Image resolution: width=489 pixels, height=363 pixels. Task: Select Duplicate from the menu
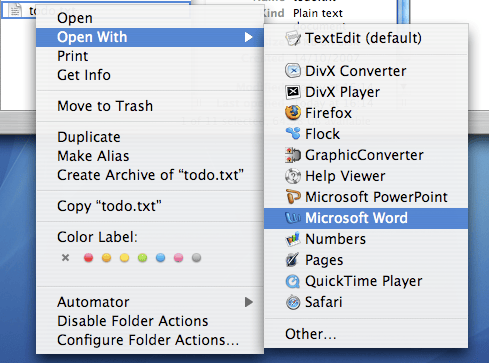pyautogui.click(x=150, y=137)
